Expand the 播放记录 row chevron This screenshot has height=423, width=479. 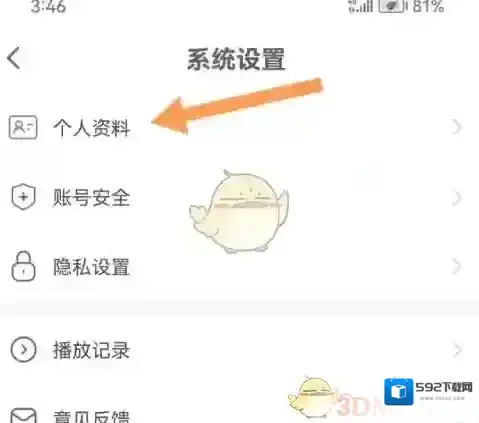tap(458, 350)
